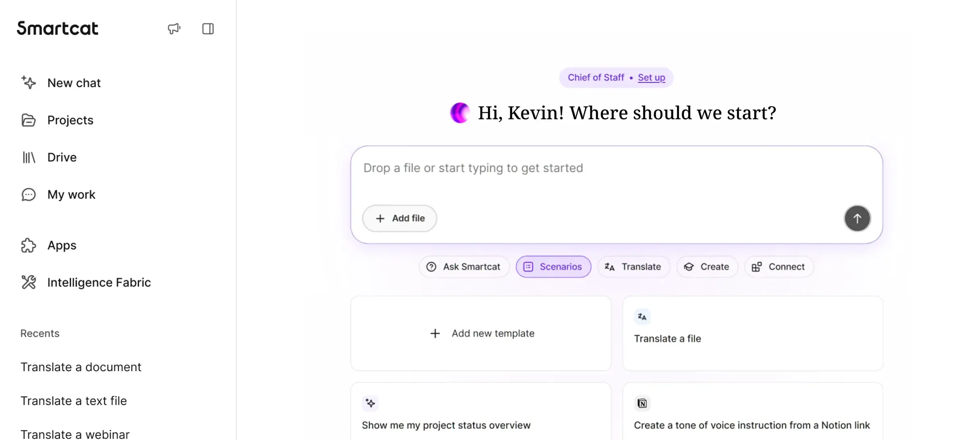Open Intelligence Fabric section
The width and height of the screenshot is (980, 440).
(99, 282)
